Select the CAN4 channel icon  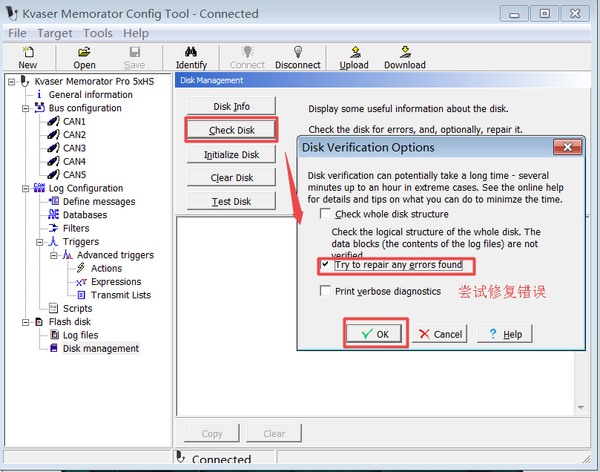pos(53,161)
